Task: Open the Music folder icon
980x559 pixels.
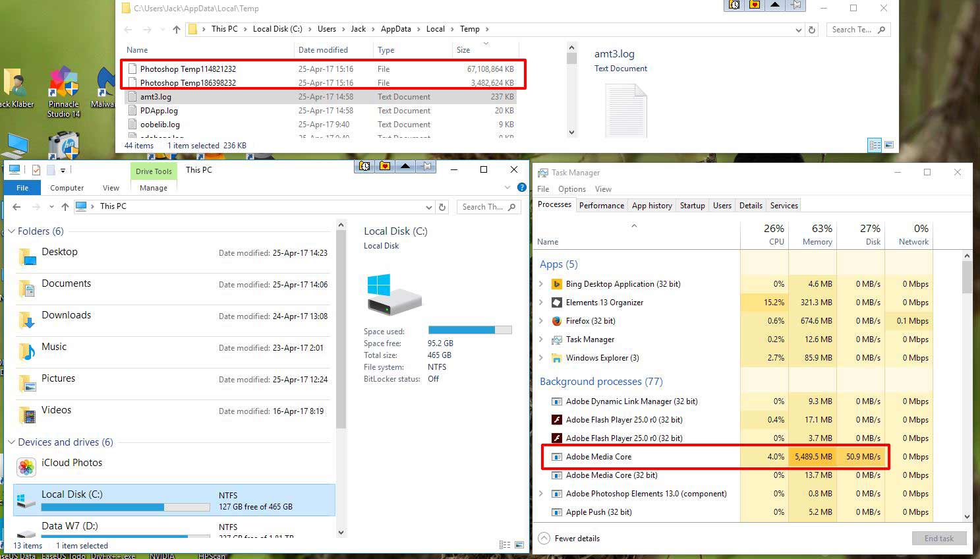Action: tap(27, 351)
